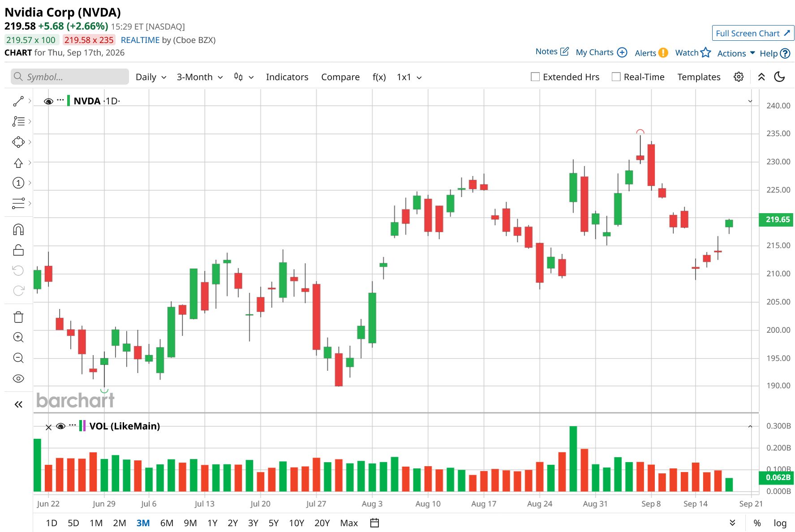Open the date range calendar icon
This screenshot has width=795, height=532.
coord(375,523)
